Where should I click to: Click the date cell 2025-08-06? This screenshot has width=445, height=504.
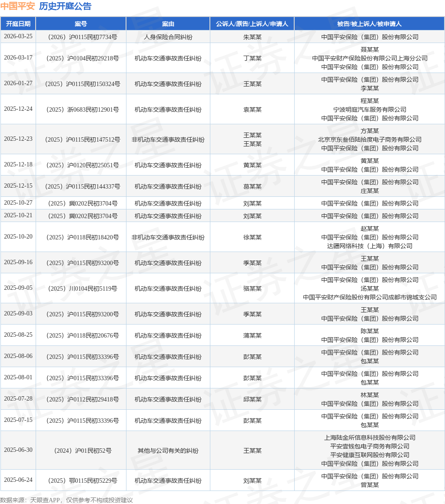click(x=18, y=356)
